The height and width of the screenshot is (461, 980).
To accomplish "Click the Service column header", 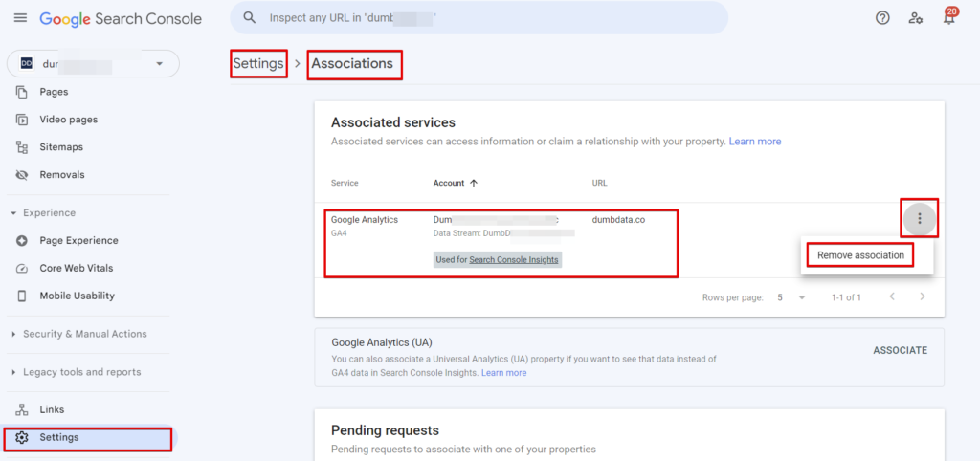I will (x=345, y=183).
